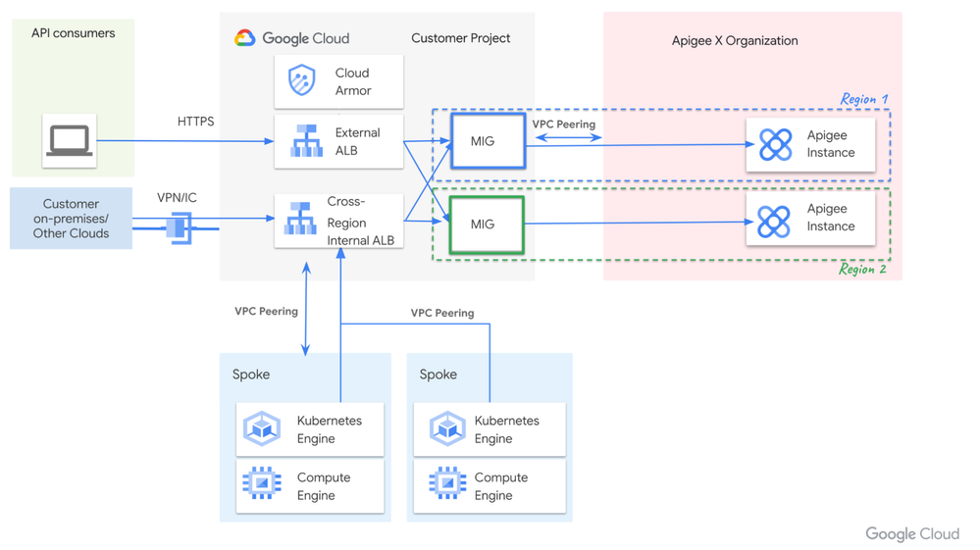This screenshot has height=550, width=980.
Task: Click Kubernetes Engine text in left Spoke
Action: click(x=330, y=429)
